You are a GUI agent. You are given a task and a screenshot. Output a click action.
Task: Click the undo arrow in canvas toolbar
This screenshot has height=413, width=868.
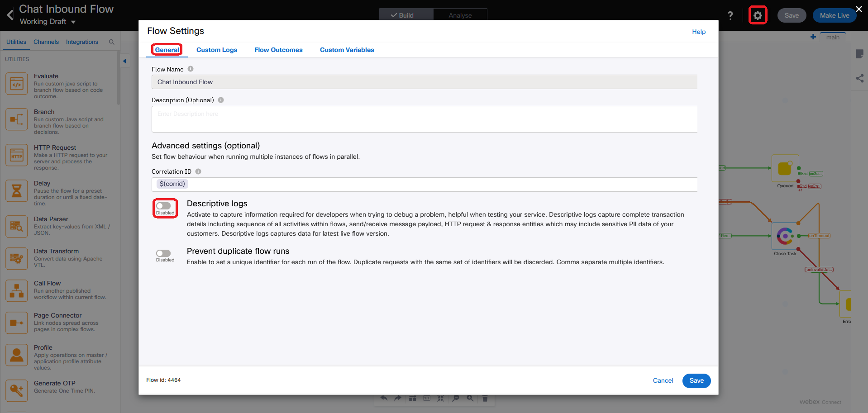(x=384, y=398)
